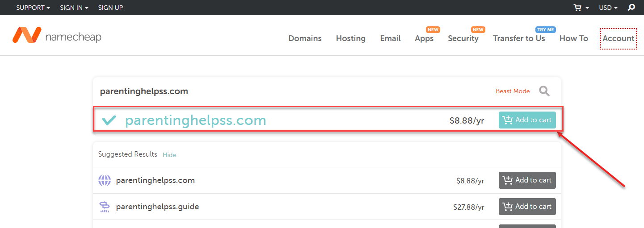Add suggested parentinghelpss.com $8.88/yr to cart
The width and height of the screenshot is (644, 228).
[x=527, y=180]
